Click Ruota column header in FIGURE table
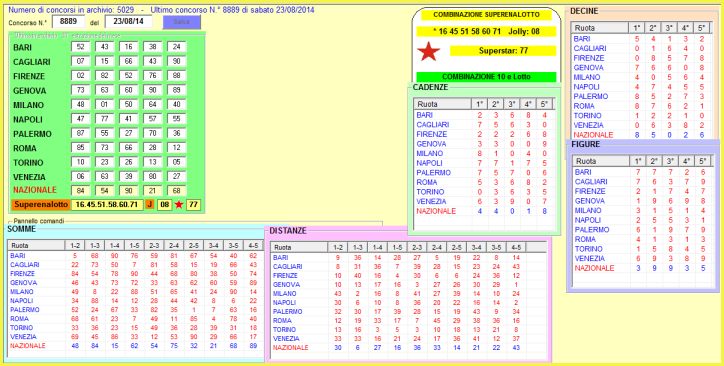The width and height of the screenshot is (724, 366). [x=601, y=162]
